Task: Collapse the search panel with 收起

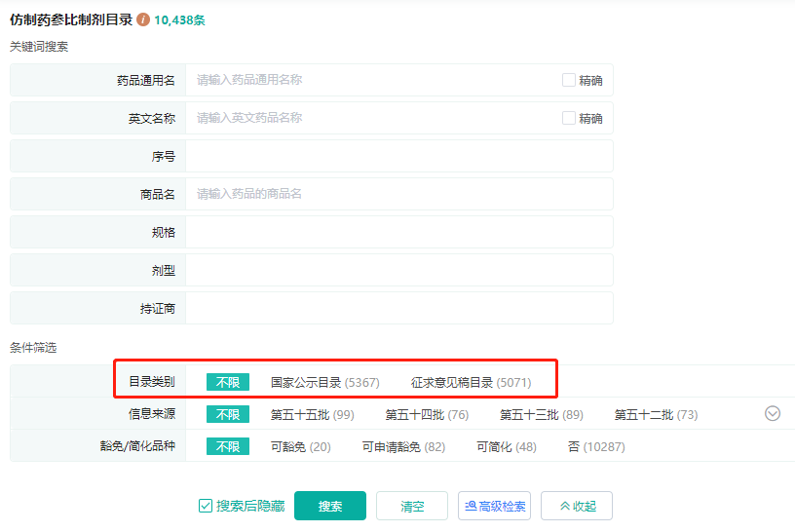Action: tap(577, 506)
